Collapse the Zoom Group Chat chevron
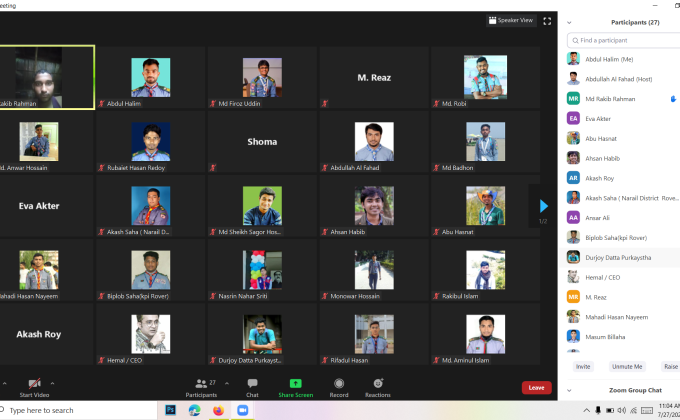680x420 pixels. (569, 390)
